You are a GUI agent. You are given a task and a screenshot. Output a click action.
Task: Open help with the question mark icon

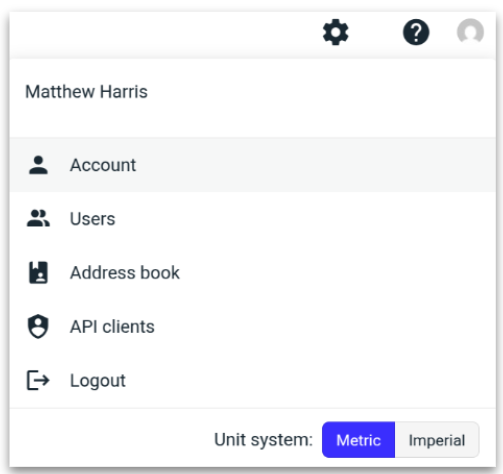tap(416, 32)
